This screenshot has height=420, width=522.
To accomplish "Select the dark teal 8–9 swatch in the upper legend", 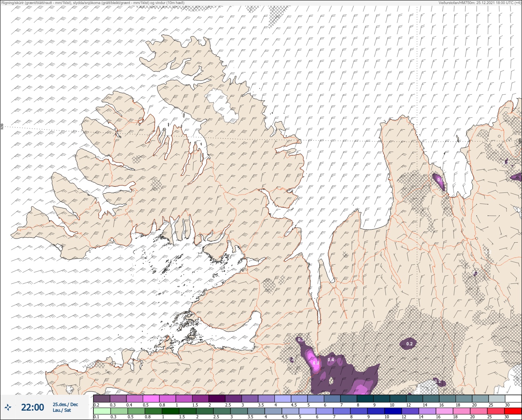I will click(x=365, y=398).
